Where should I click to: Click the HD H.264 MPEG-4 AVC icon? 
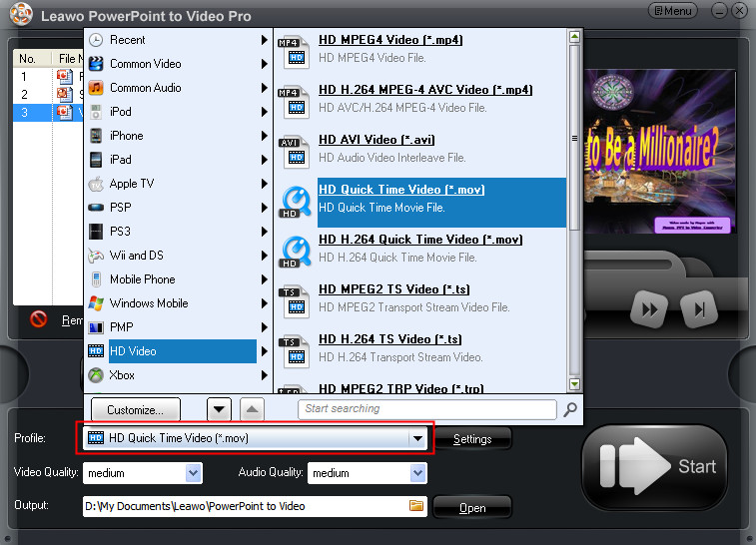pos(294,102)
